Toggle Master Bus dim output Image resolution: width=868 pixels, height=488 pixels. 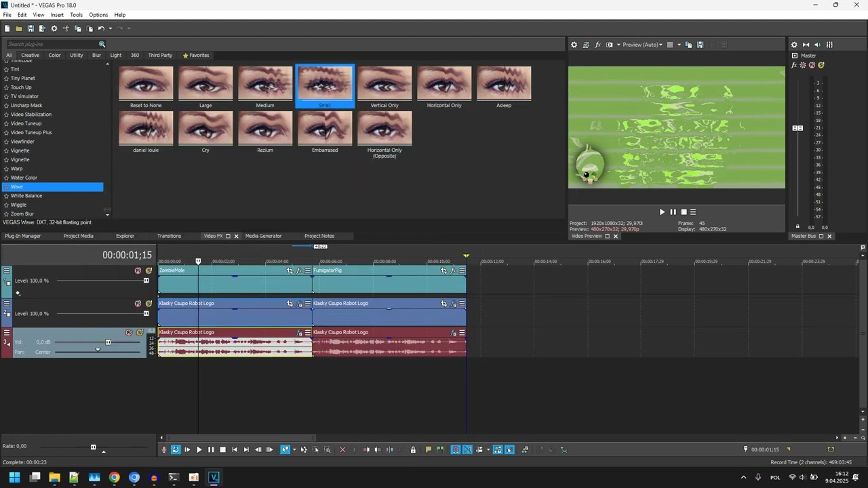coord(817,45)
